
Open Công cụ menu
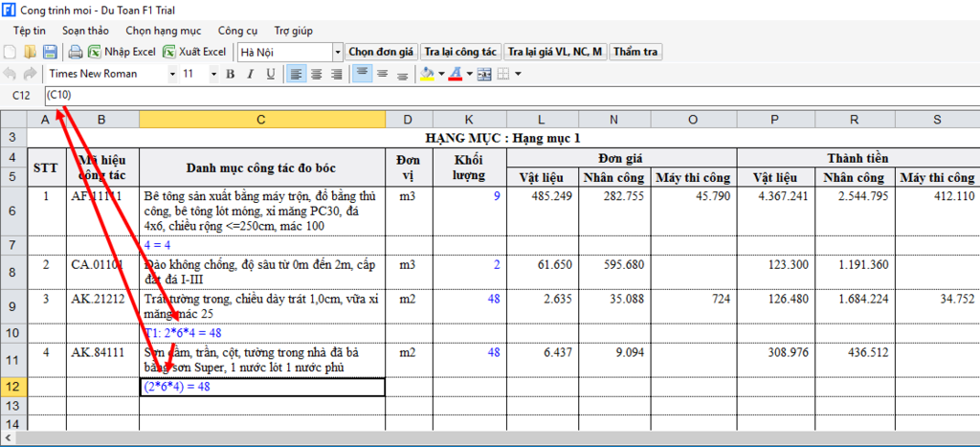[x=238, y=31]
